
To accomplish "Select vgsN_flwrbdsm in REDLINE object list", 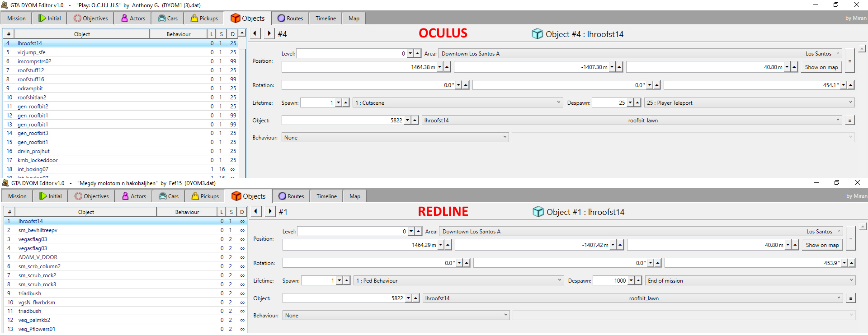I will click(125, 302).
